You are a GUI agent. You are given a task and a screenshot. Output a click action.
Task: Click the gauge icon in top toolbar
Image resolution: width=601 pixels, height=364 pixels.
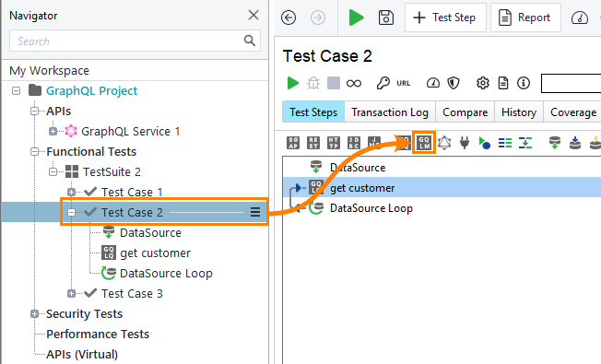click(x=580, y=18)
